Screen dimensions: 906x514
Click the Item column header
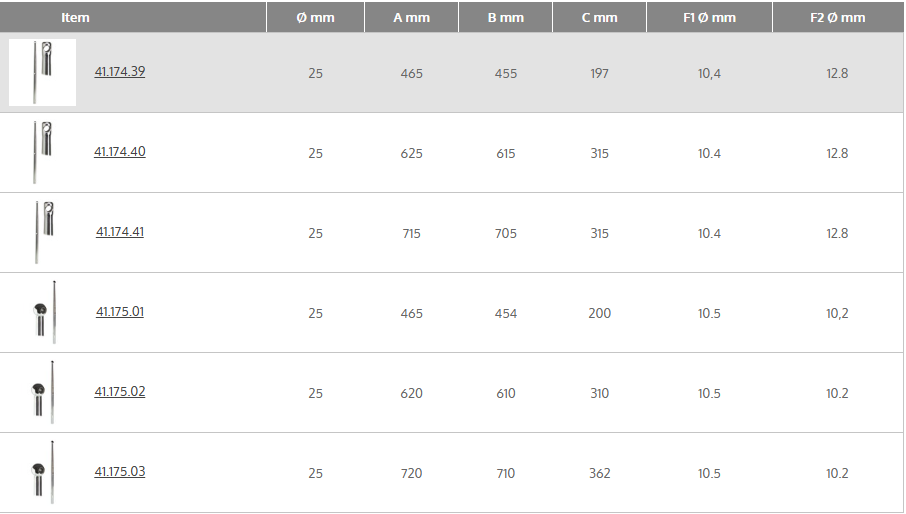[x=75, y=17]
